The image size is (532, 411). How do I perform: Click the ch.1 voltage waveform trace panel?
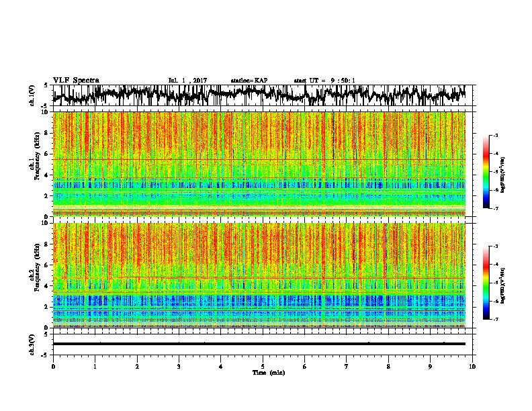pos(263,95)
